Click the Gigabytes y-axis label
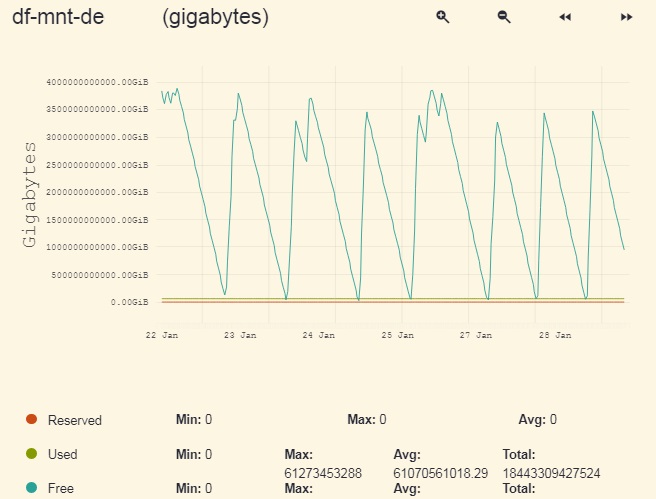656x499 pixels. pos(30,194)
